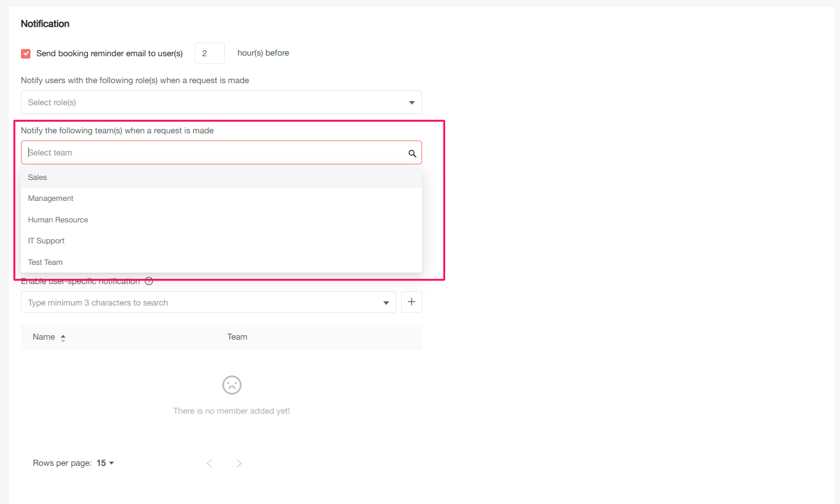This screenshot has height=504, width=840.
Task: Choose Management in the team list
Action: click(51, 198)
